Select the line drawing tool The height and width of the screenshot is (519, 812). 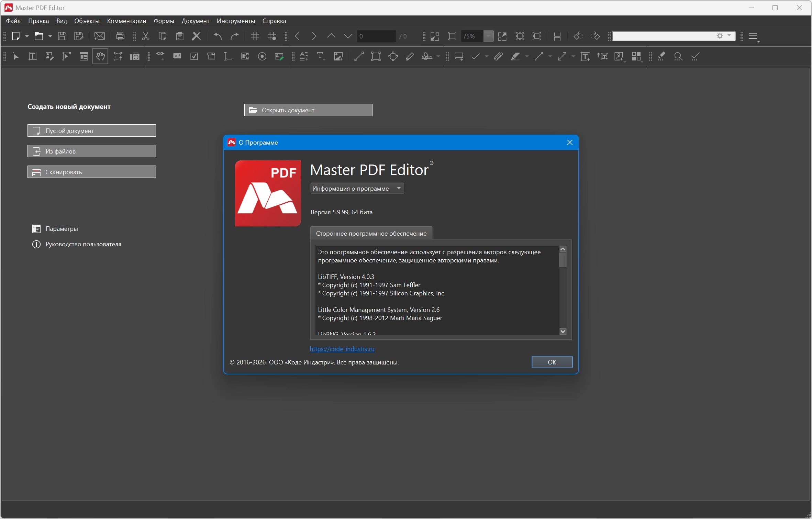359,56
